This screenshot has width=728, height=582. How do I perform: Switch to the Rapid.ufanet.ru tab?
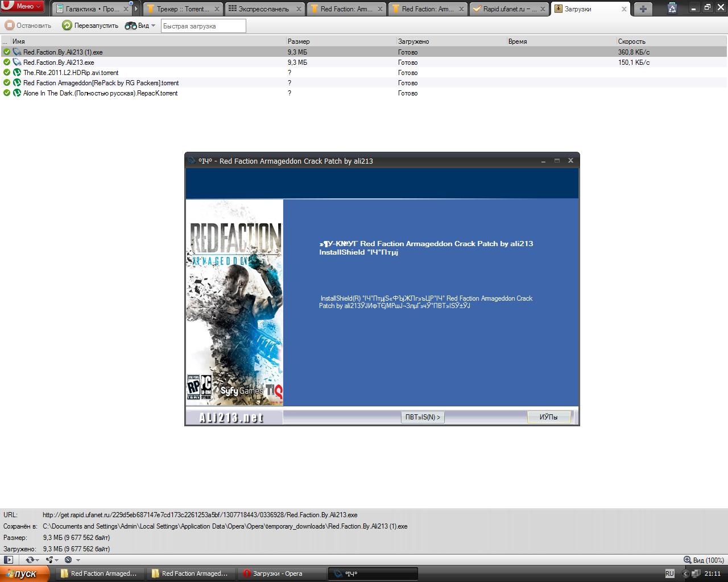510,9
